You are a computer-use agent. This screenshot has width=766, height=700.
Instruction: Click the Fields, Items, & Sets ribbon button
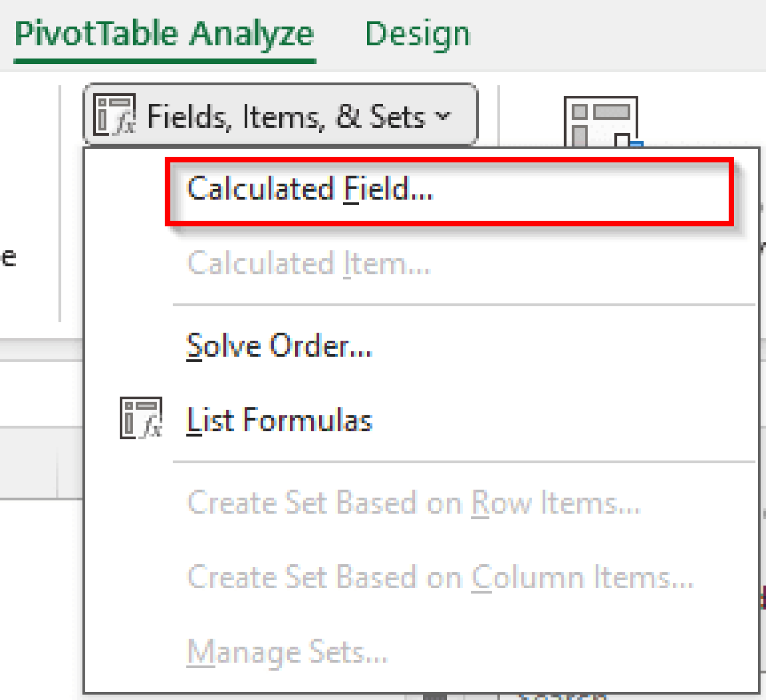coord(279,116)
